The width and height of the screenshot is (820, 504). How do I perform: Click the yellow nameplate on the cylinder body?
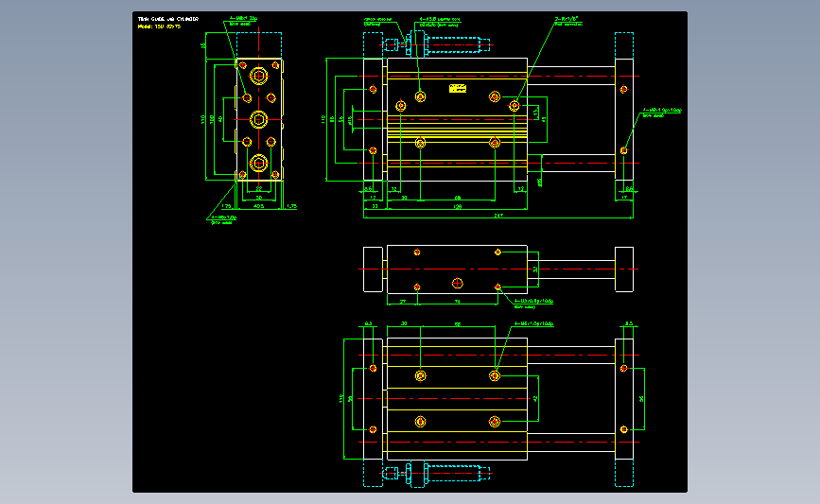[458, 88]
